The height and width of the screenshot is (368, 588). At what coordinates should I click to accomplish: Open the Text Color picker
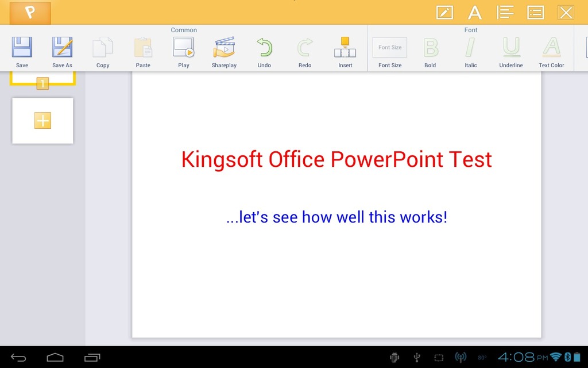(x=552, y=47)
